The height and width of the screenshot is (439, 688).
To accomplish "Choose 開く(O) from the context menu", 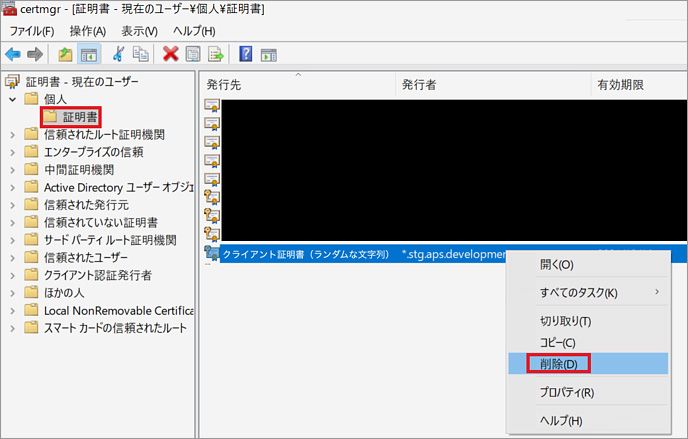I will click(x=588, y=264).
